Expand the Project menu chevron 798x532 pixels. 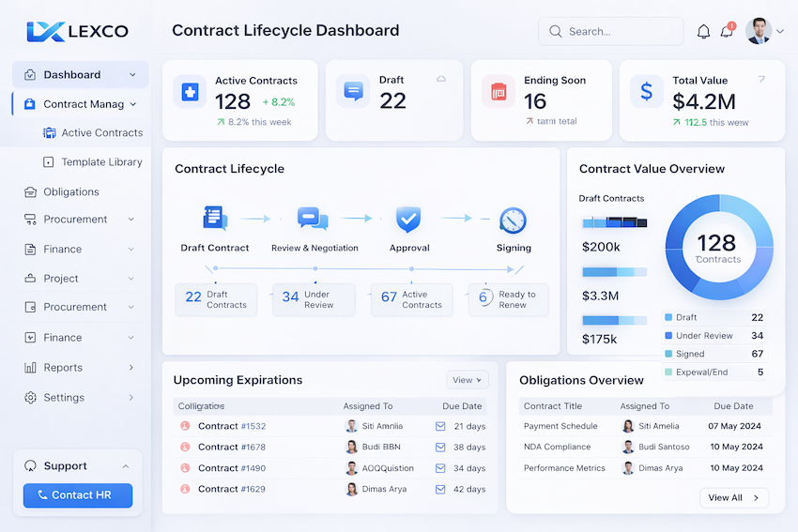131,279
